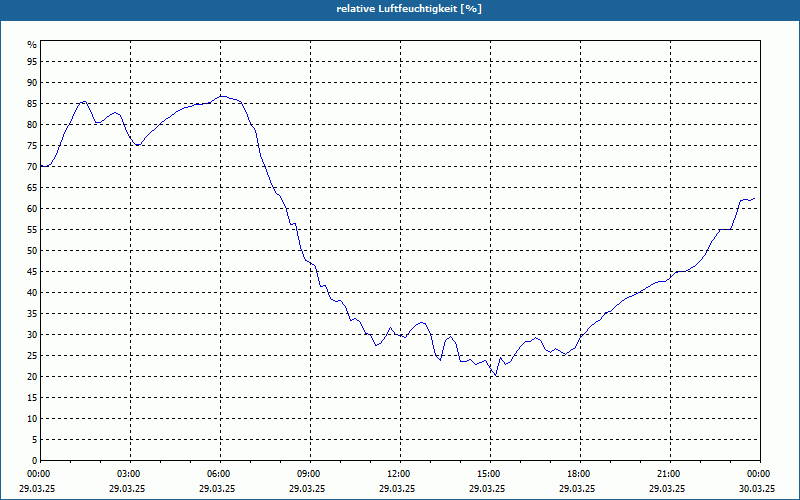Viewport: 800px width, 500px height.
Task: Click the y-axis value "45"
Action: tap(32, 271)
